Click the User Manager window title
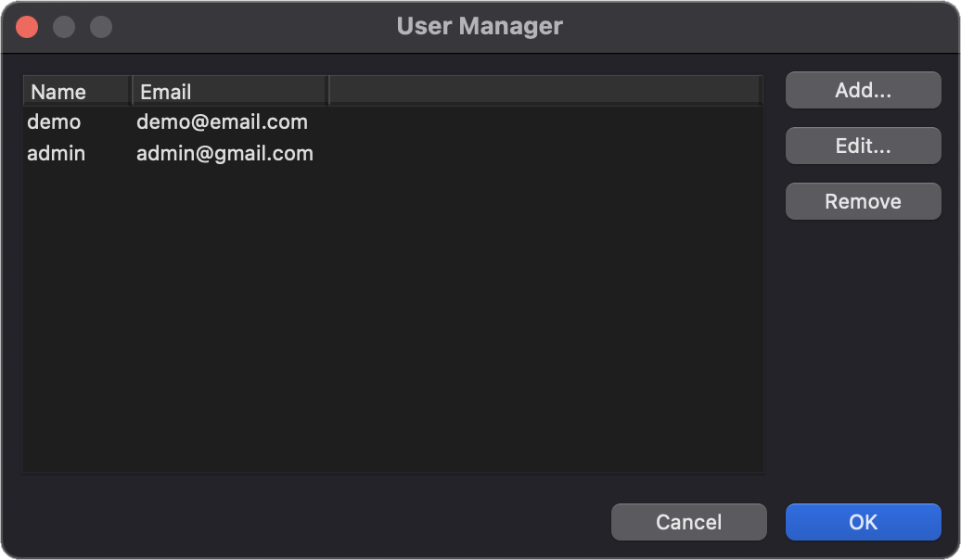The image size is (961, 560). click(x=480, y=26)
